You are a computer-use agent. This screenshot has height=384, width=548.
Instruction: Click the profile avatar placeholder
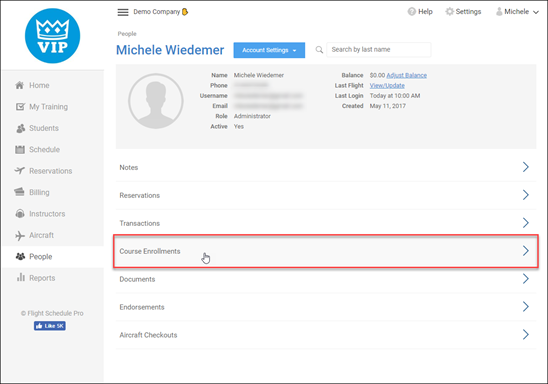[x=156, y=101]
